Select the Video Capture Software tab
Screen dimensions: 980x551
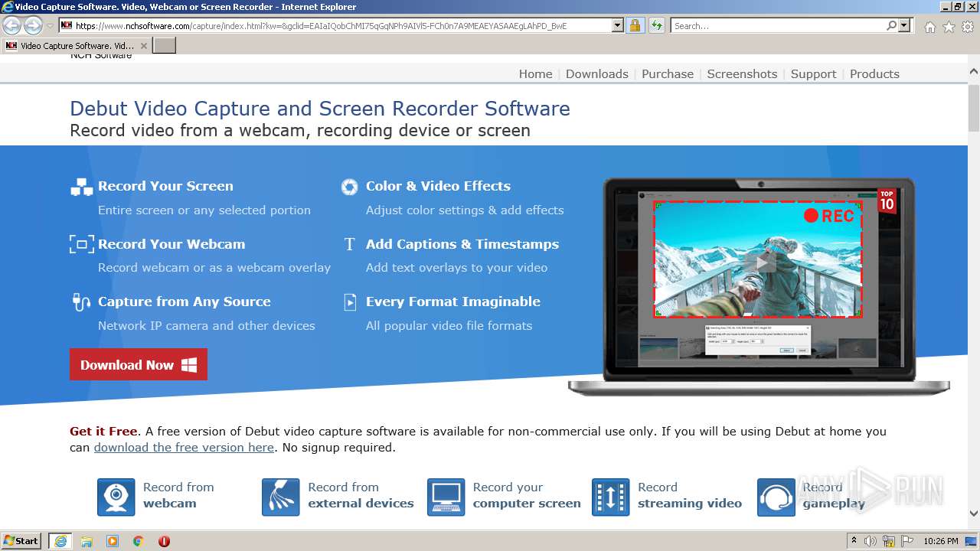pyautogui.click(x=76, y=46)
